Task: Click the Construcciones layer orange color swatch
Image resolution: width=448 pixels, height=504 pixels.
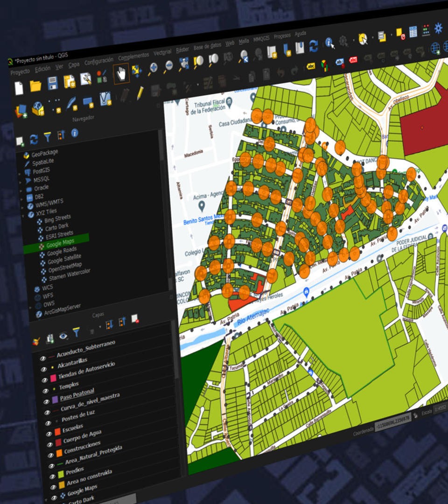Action: (x=60, y=453)
